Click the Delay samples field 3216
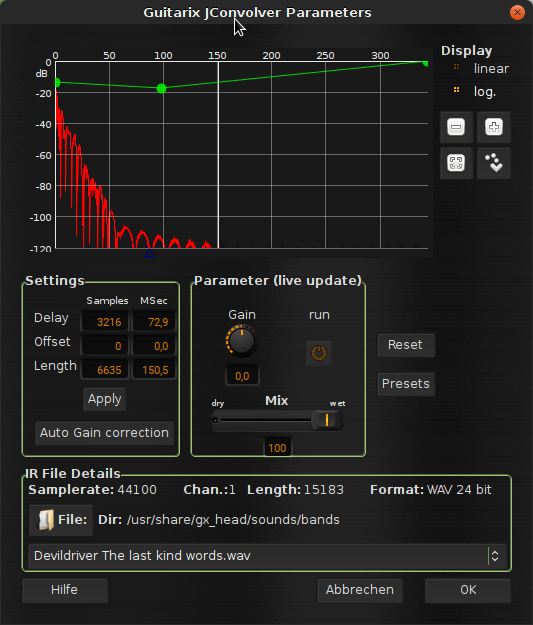The image size is (533, 625). pos(105,322)
